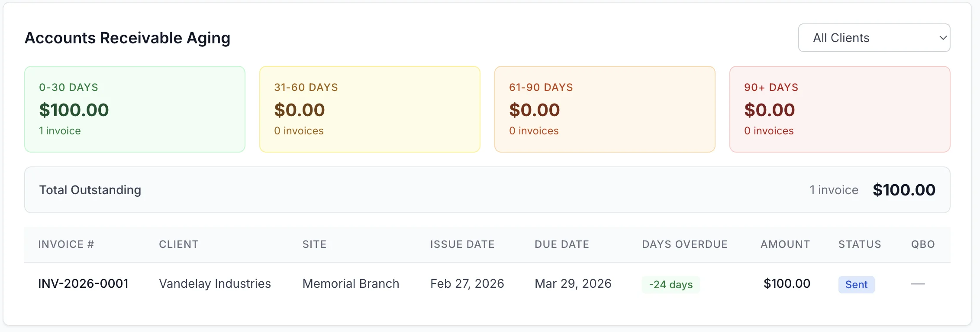Click the -24 days overdue pill
This screenshot has width=980, height=332.
(x=671, y=285)
